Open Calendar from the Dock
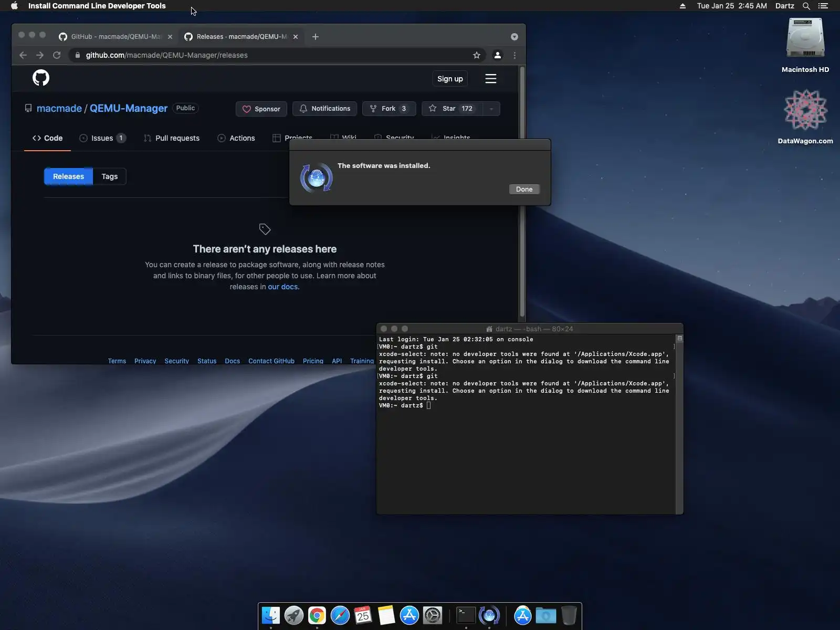840x630 pixels. (363, 615)
